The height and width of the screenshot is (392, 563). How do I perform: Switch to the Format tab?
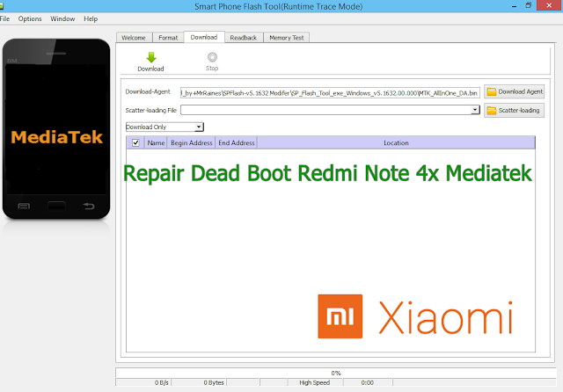click(168, 38)
